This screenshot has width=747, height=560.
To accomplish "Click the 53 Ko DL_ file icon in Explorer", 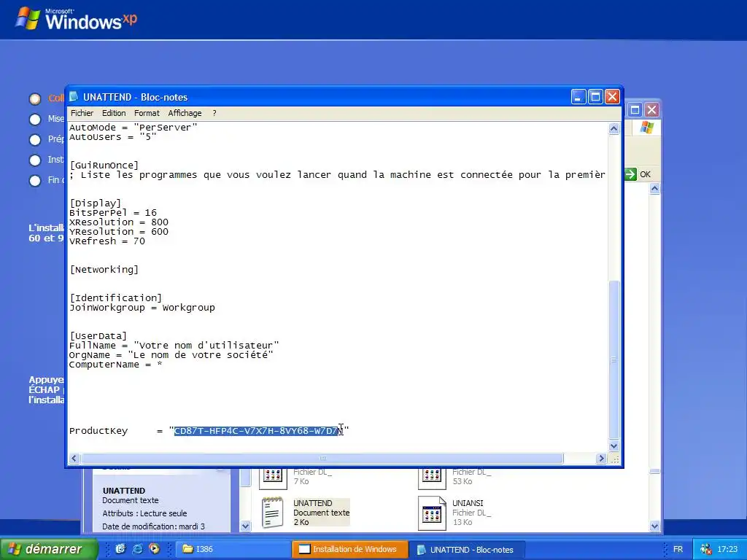I will (x=432, y=478).
